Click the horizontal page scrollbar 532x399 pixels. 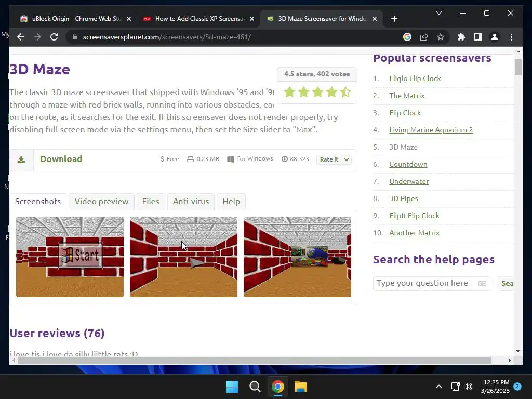coord(255,361)
